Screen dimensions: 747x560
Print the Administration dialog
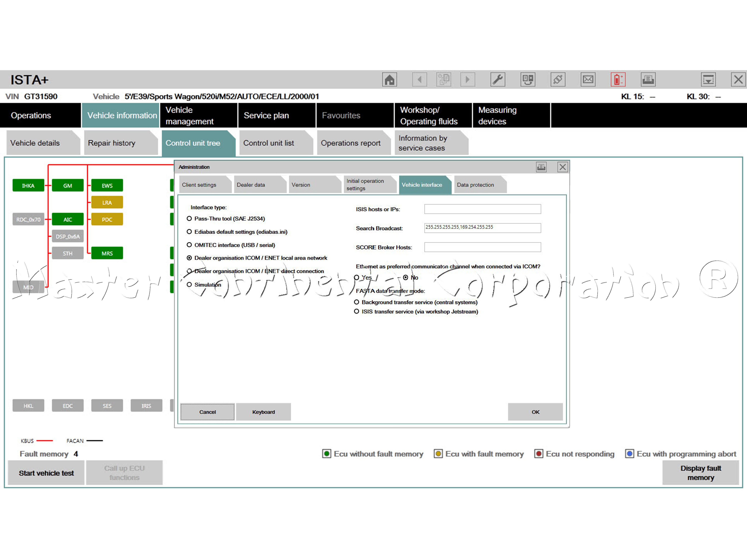(541, 167)
